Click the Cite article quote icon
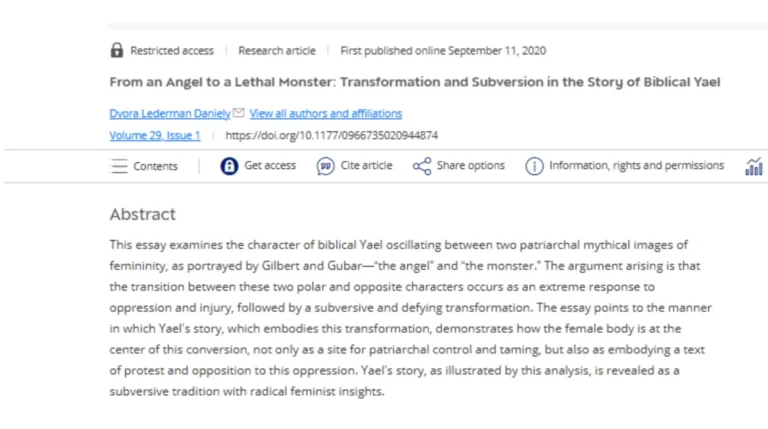The image size is (768, 429). click(325, 166)
